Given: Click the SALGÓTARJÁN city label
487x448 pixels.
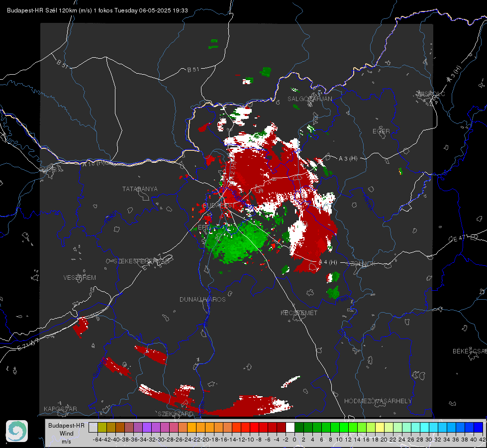Looking at the screenshot, I should pos(309,99).
